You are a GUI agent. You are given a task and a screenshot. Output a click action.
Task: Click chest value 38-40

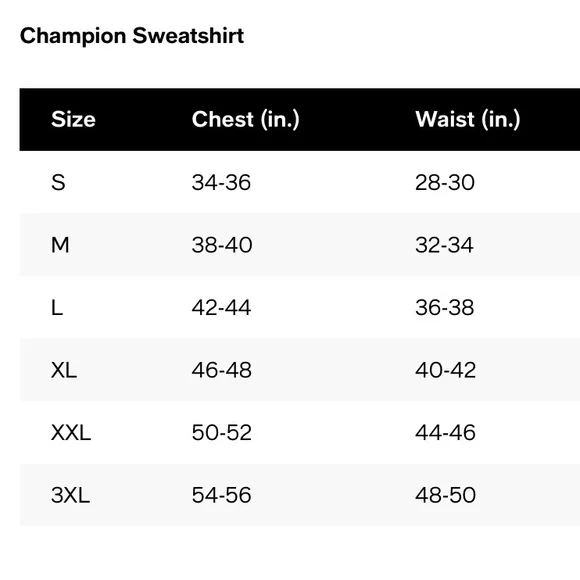pos(222,245)
